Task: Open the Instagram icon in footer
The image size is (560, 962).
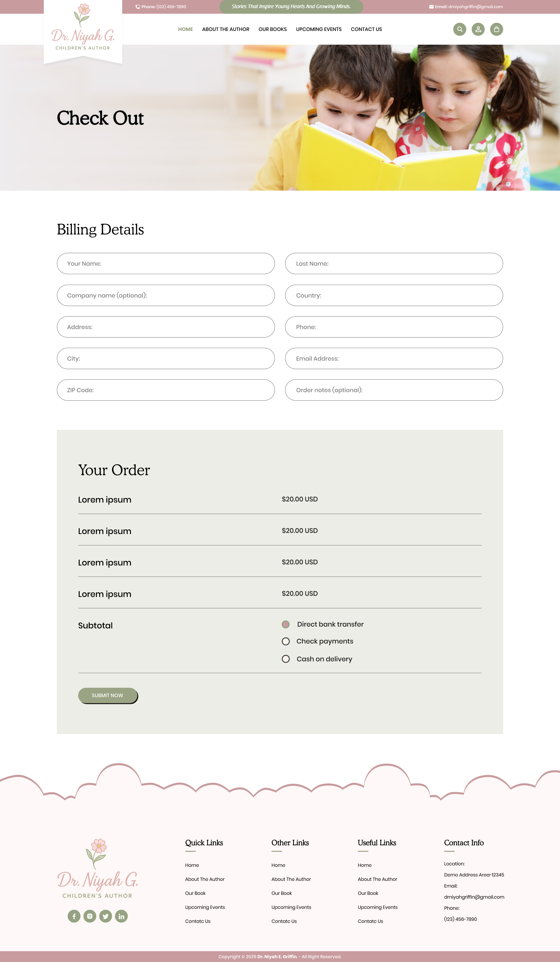Action: pos(90,916)
